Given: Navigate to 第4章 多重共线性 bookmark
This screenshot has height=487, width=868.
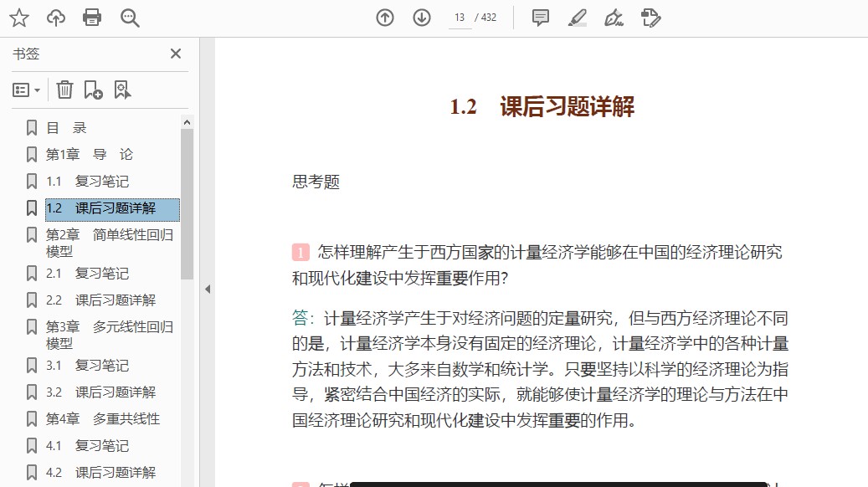Looking at the screenshot, I should [102, 419].
